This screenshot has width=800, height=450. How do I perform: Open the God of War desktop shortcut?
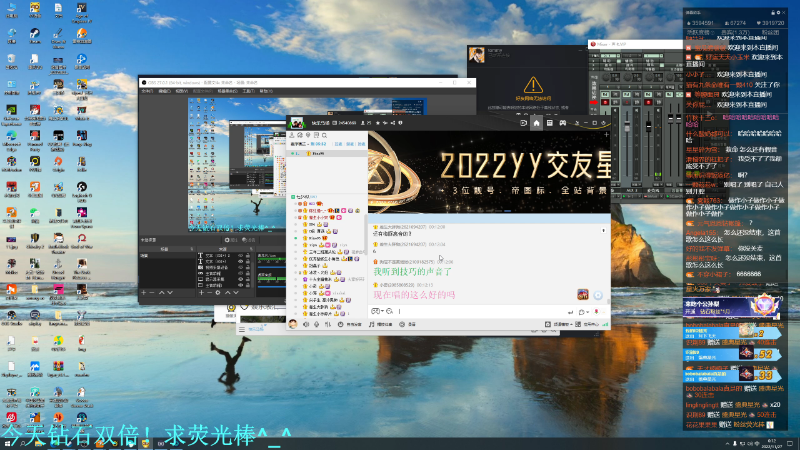point(82,241)
